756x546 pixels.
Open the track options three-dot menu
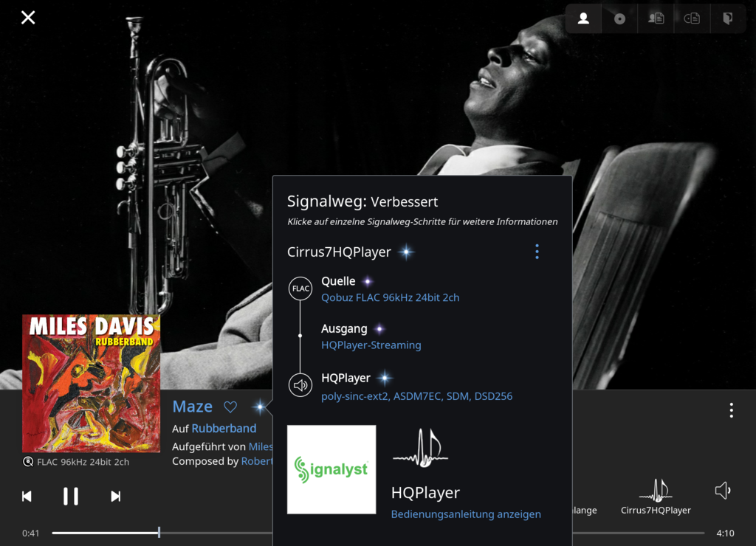pos(731,410)
